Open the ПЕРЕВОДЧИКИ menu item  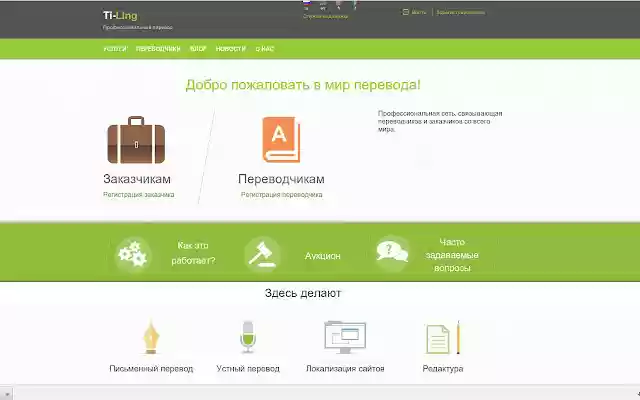158,49
